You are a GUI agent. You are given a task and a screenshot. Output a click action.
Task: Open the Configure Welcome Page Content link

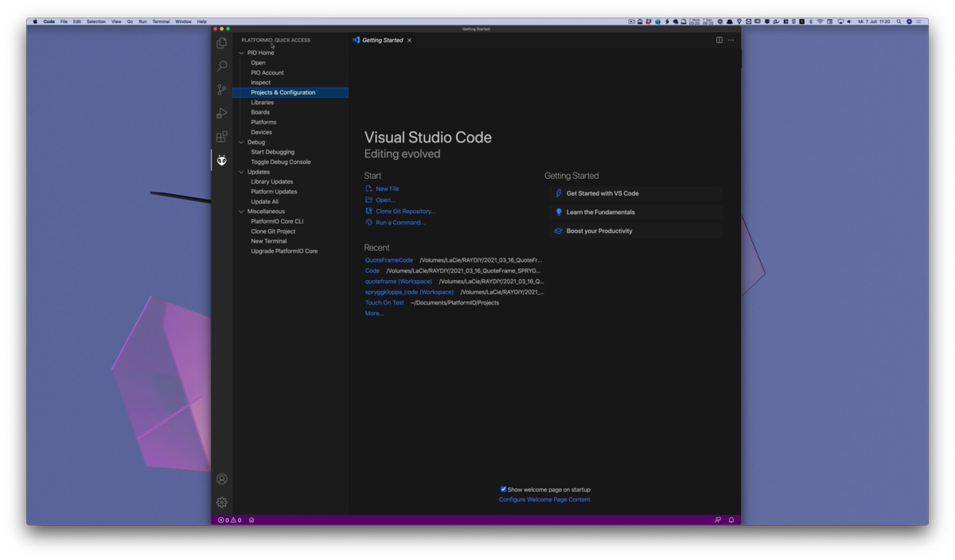click(x=544, y=500)
